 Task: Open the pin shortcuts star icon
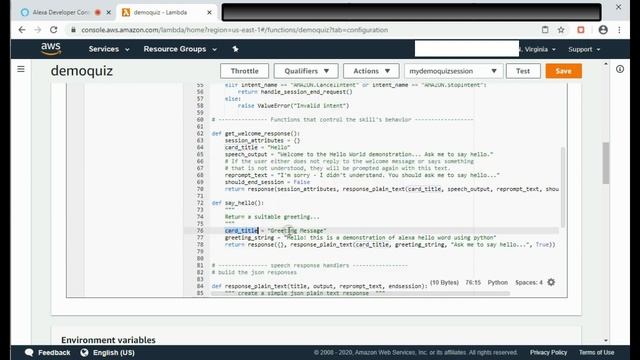[235, 49]
